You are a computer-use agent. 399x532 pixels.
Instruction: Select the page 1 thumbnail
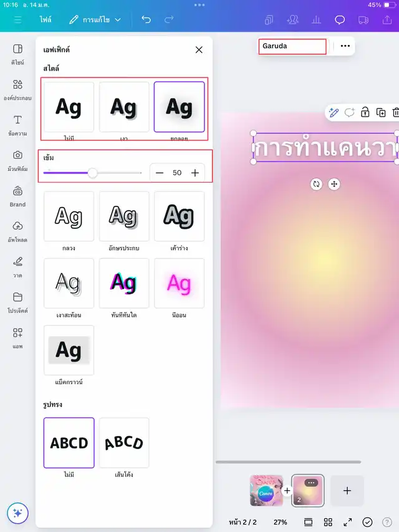point(266,490)
